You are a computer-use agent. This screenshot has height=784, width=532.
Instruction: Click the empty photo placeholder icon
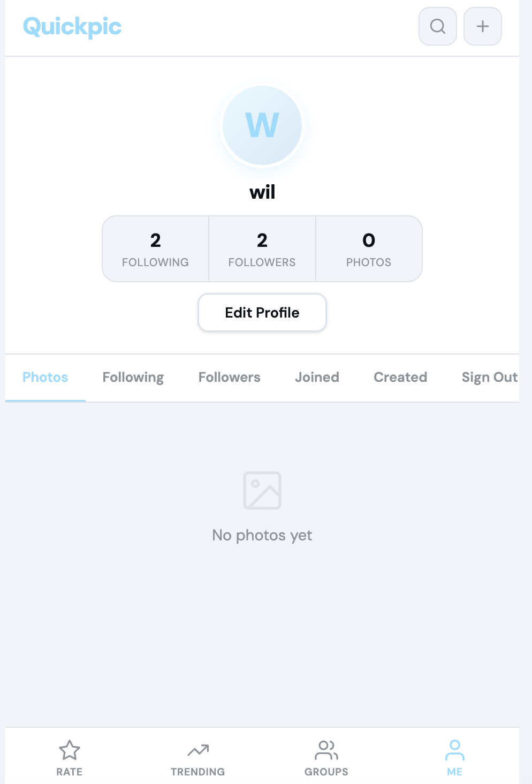(262, 491)
